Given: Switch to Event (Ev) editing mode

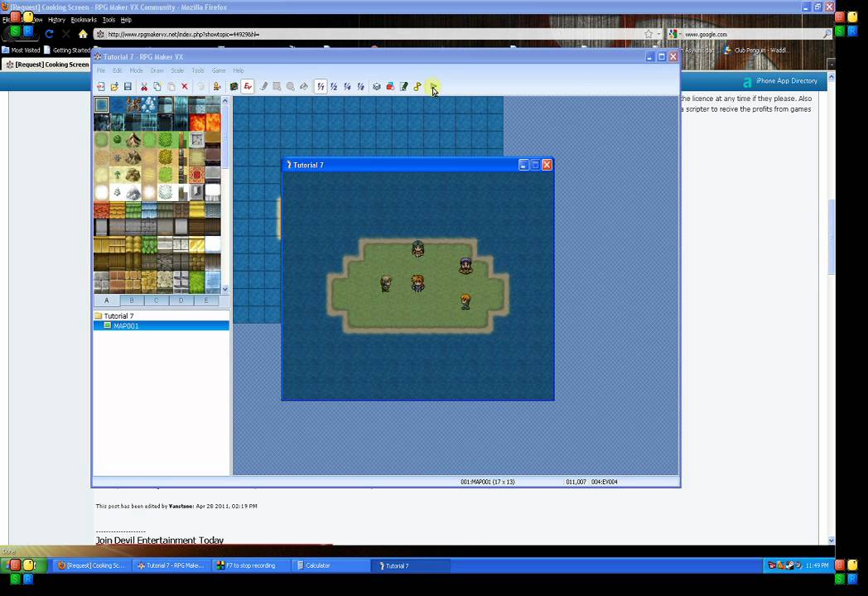Looking at the screenshot, I should pyautogui.click(x=248, y=87).
